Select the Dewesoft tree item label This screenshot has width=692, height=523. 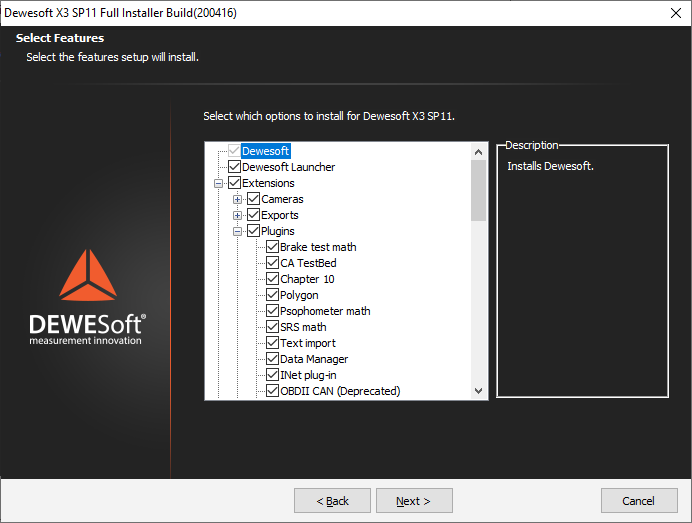pos(266,151)
